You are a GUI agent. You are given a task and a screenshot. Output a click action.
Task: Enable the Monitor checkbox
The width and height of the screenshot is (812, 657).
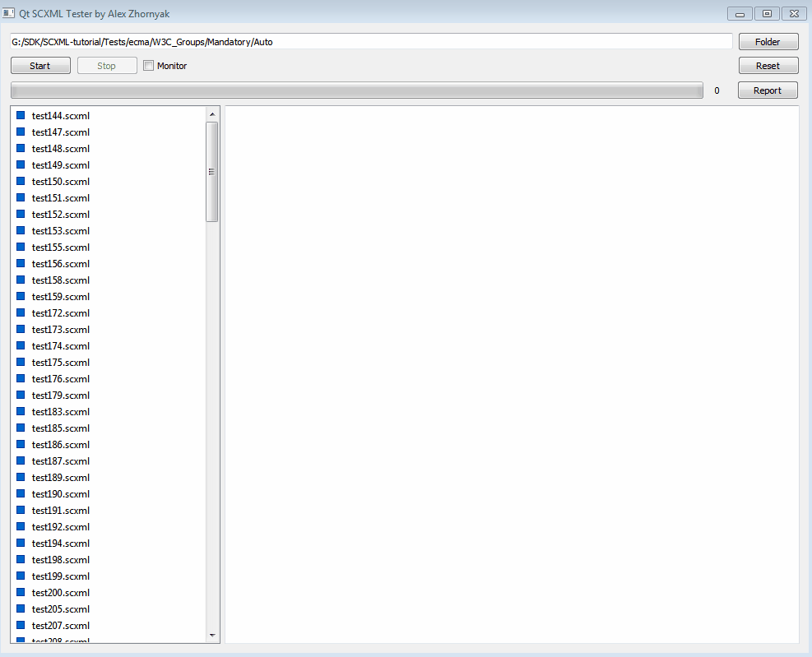pos(149,66)
